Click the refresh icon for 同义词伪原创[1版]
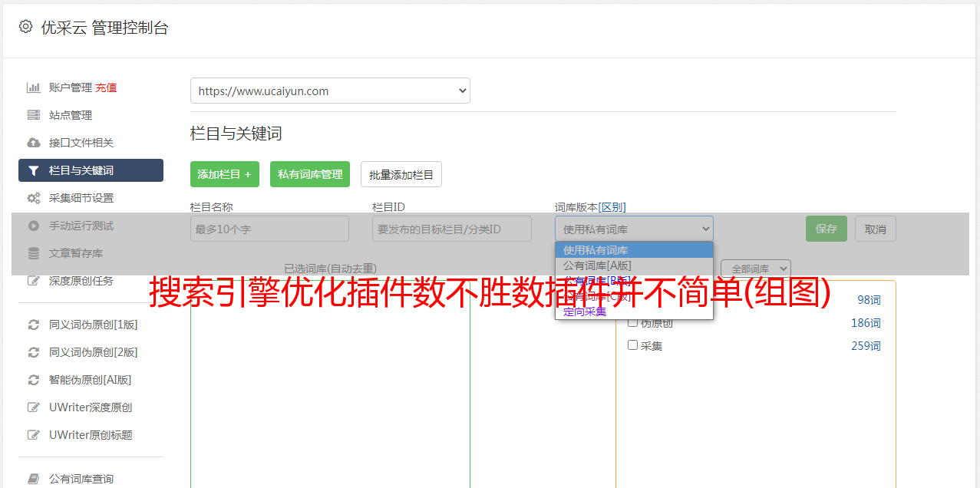980x488 pixels. [33, 325]
